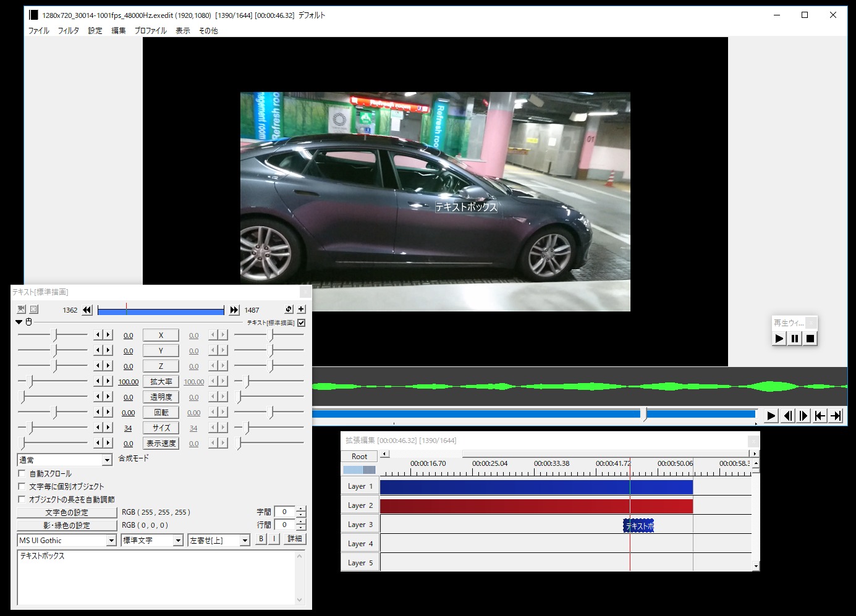Viewport: 856px width, 616px height.
Task: Open the ファイル menu
Action: tap(38, 30)
